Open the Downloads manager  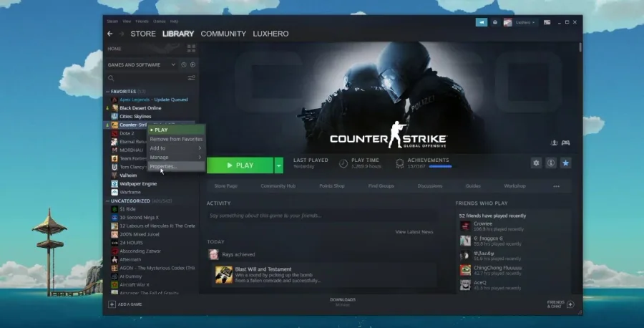[x=343, y=302]
